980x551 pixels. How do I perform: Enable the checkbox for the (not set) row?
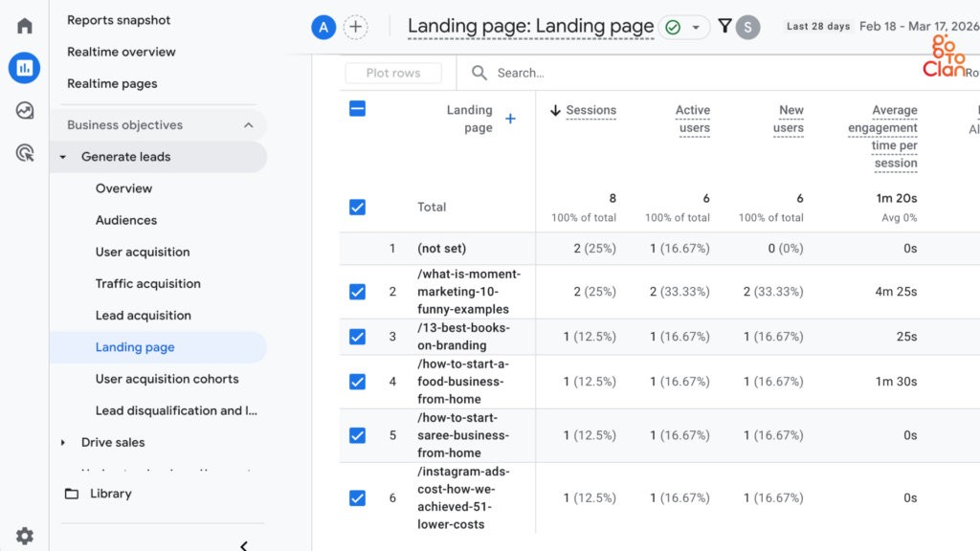click(x=357, y=248)
